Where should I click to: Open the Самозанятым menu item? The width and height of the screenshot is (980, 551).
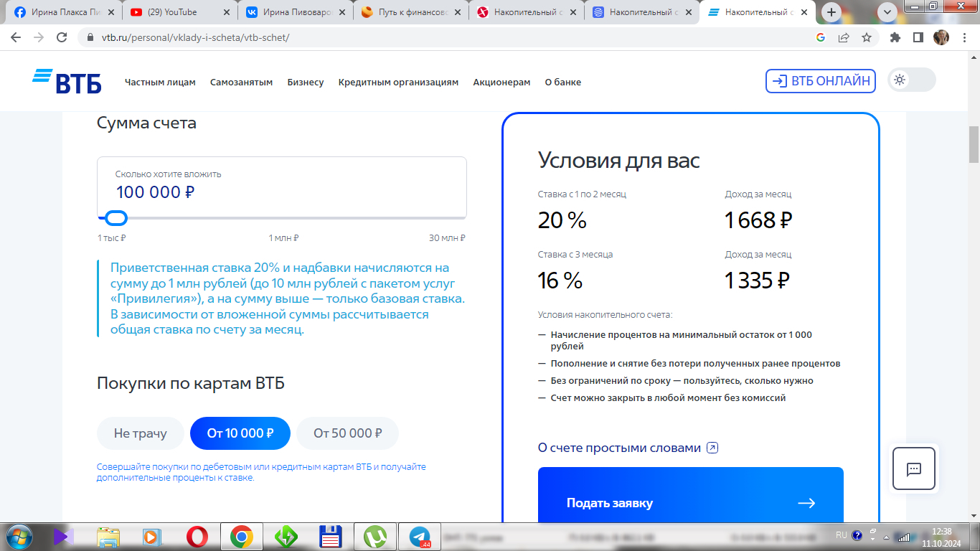(x=241, y=83)
